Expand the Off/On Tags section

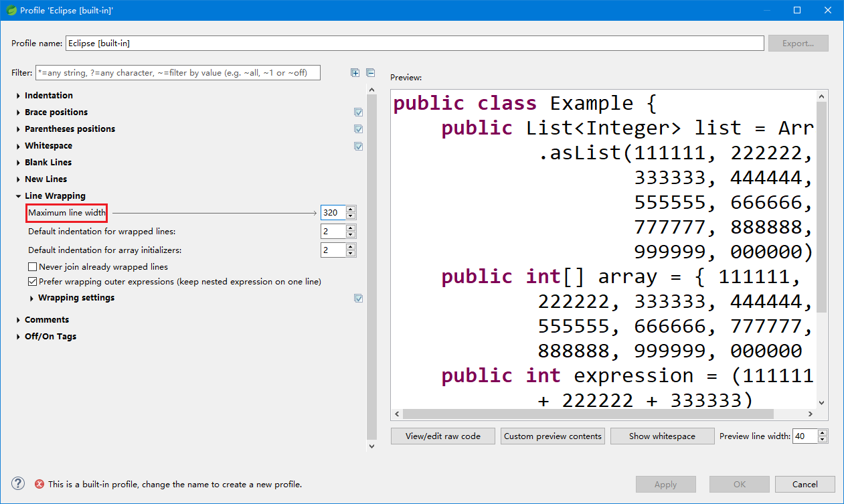19,337
